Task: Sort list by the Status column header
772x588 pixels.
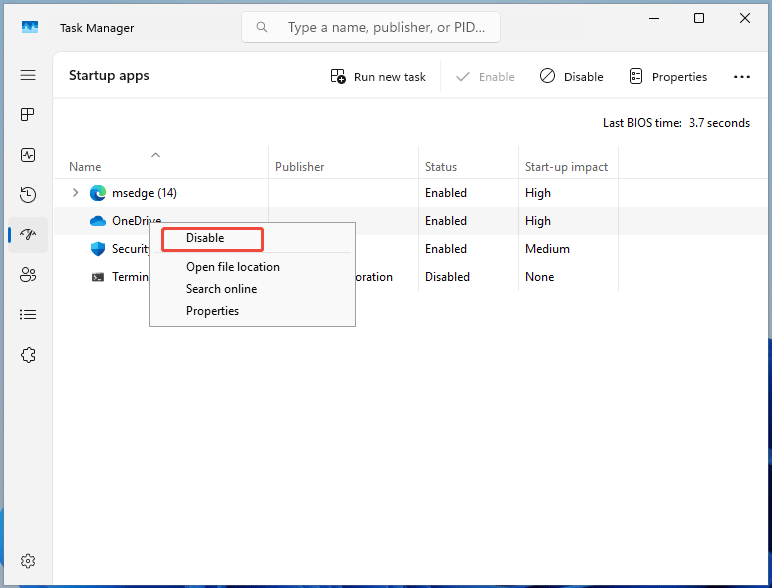Action: [441, 167]
